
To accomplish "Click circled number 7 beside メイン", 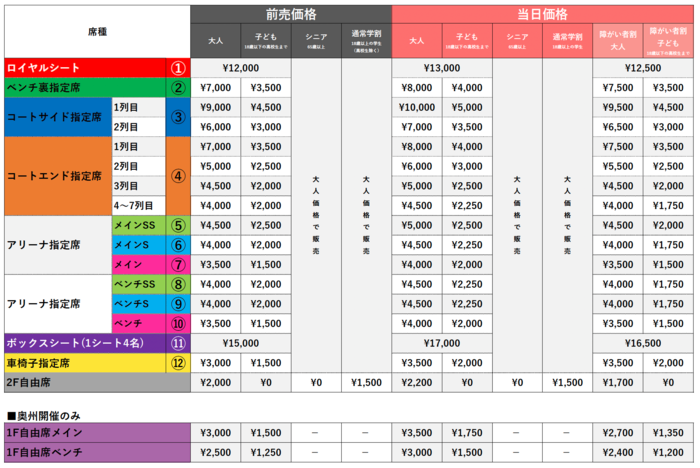I will point(177,264).
